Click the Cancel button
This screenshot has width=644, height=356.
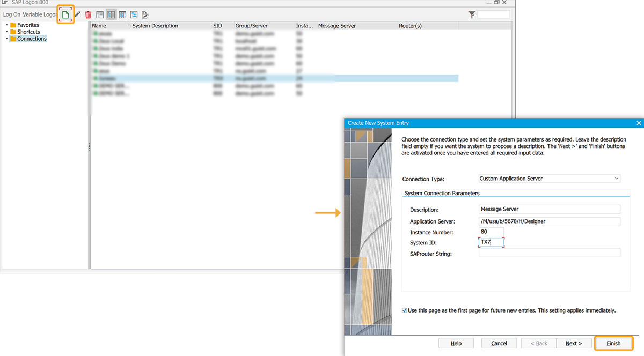click(x=499, y=343)
